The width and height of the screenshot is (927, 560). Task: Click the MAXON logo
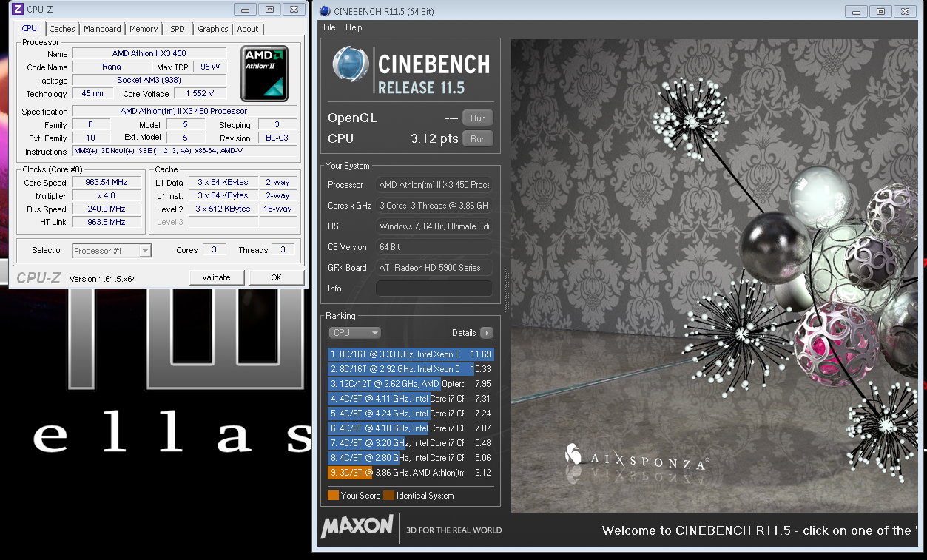[x=357, y=527]
